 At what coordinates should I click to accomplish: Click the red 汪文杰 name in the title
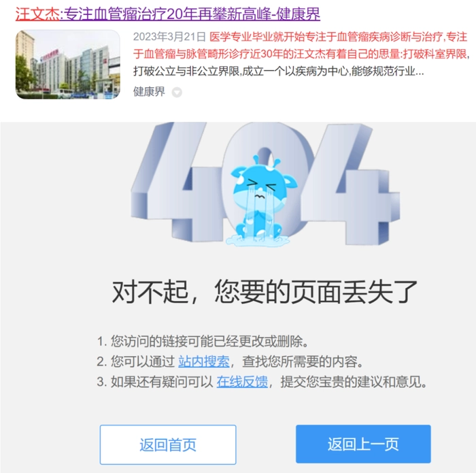(37, 14)
